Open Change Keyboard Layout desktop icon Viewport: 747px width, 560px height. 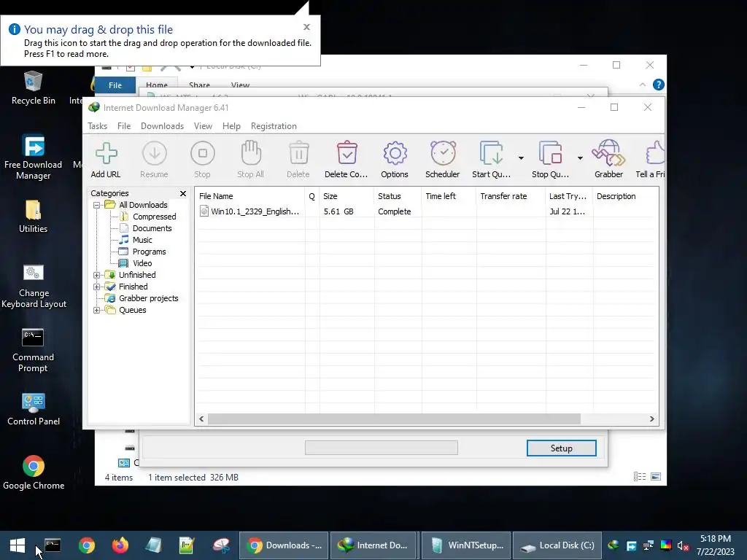point(34,287)
